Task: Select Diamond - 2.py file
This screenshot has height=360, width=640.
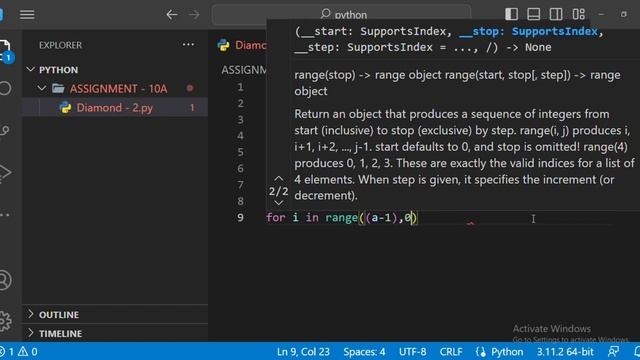Action: pyautogui.click(x=115, y=107)
